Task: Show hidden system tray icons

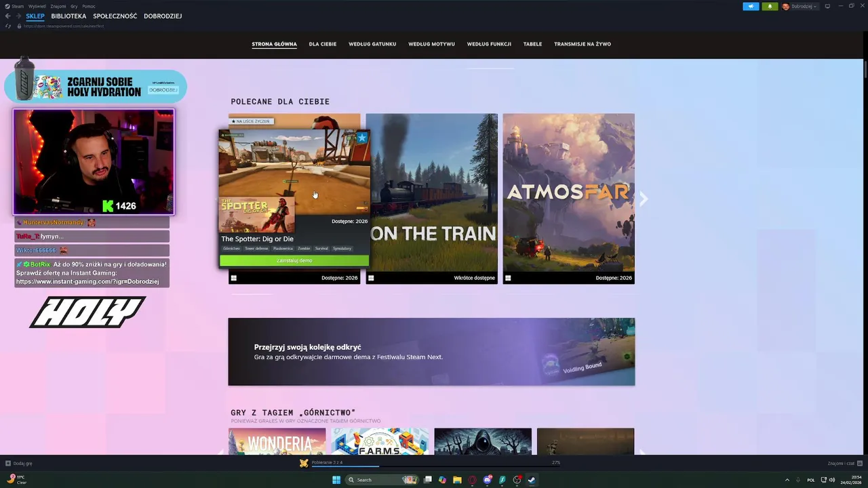Action: pos(787,480)
